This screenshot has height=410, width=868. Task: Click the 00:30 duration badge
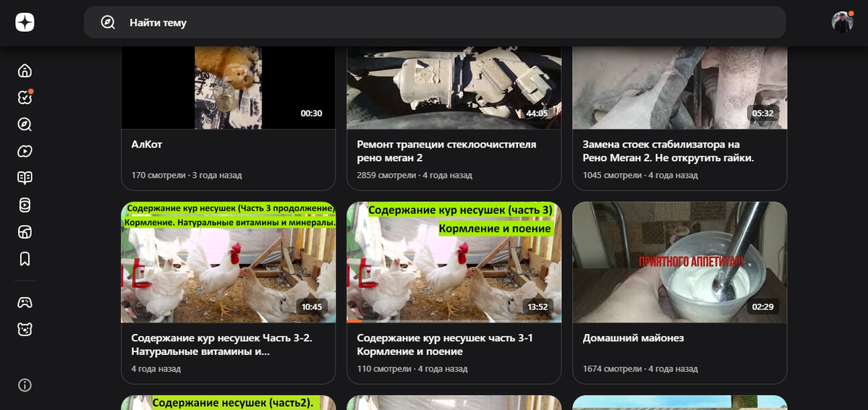click(311, 114)
